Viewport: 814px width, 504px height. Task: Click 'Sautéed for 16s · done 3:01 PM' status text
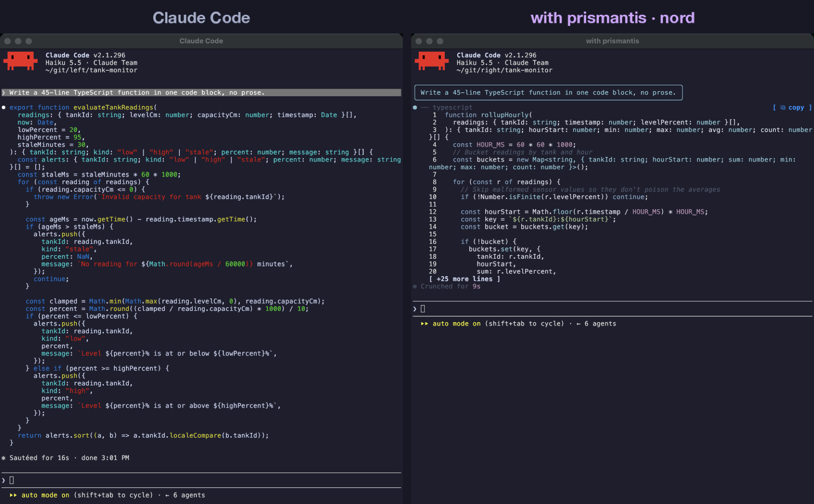click(x=69, y=458)
